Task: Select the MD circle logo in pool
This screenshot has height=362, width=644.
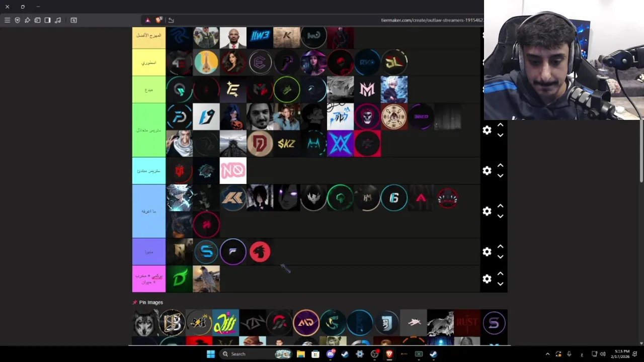Action: [x=306, y=323]
